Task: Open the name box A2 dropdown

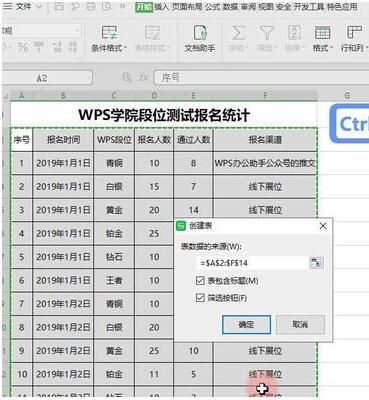Action: (89, 78)
